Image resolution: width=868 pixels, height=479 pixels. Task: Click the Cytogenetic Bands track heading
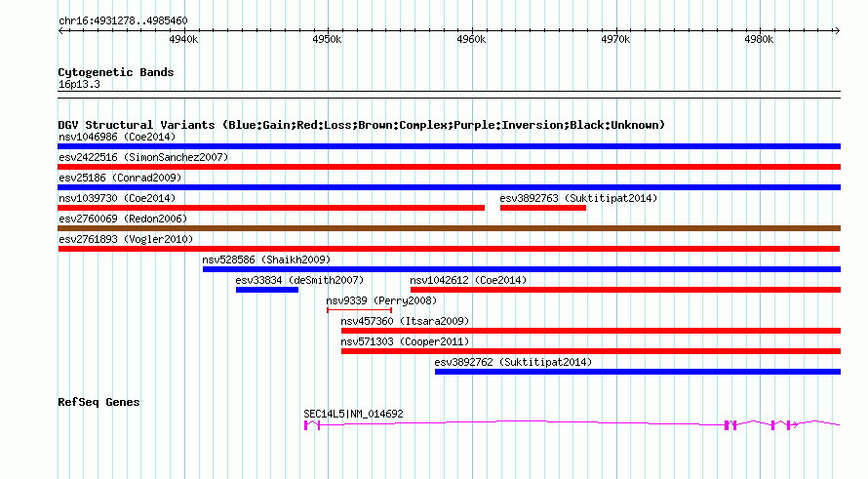116,72
